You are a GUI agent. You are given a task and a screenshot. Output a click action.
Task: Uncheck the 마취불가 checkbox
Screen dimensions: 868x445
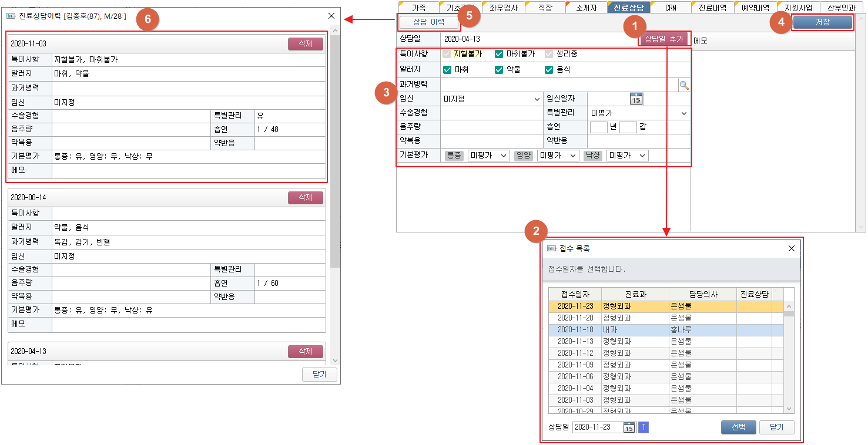click(x=499, y=54)
